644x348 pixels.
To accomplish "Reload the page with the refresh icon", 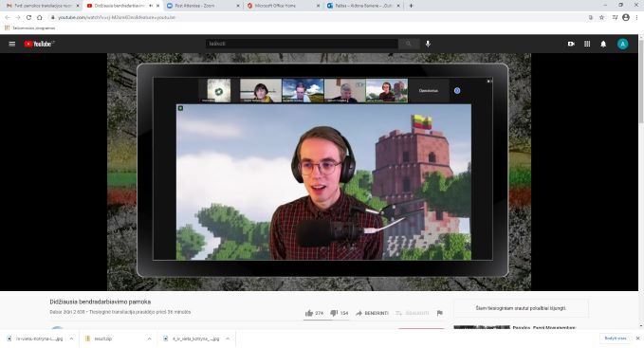I will [x=28, y=17].
